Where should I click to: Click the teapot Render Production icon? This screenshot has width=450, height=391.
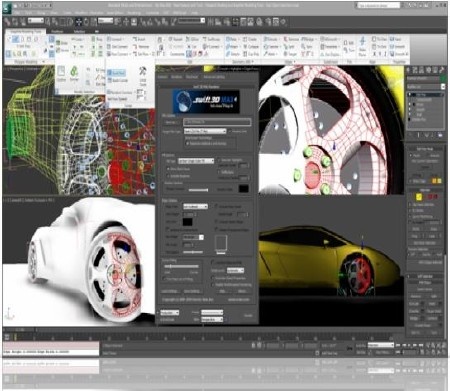pyautogui.click(x=283, y=22)
